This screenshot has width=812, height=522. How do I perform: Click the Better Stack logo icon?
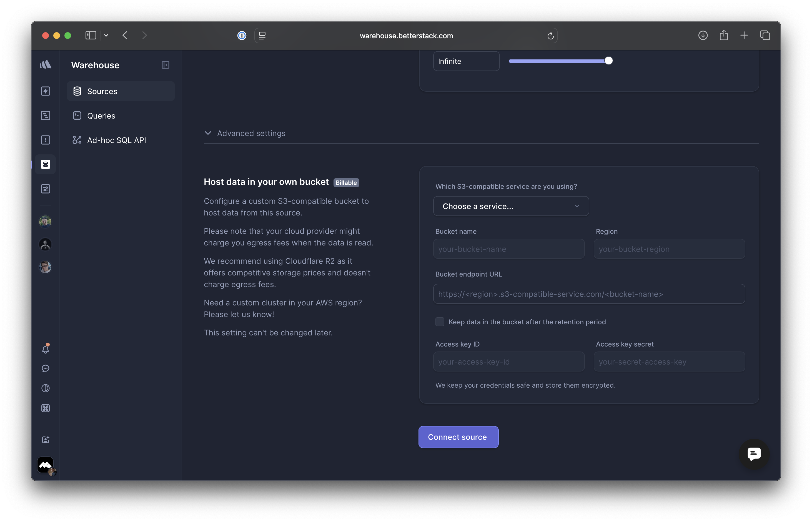coord(46,64)
